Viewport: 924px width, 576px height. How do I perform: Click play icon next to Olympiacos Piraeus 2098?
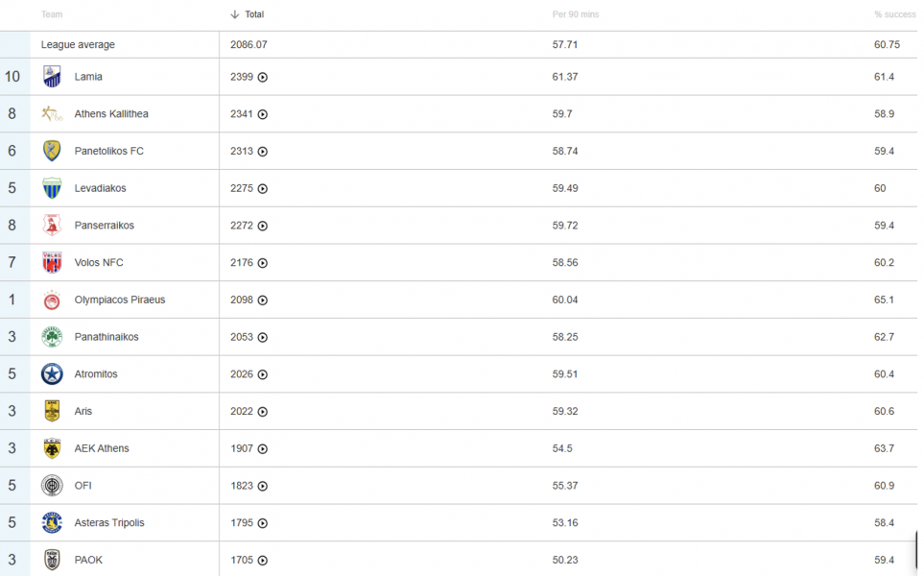click(x=263, y=300)
